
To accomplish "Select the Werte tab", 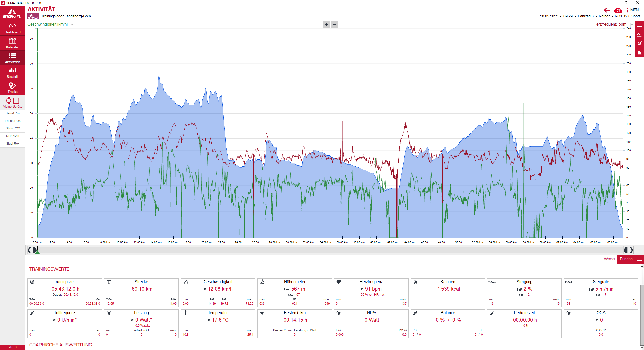I will tap(609, 259).
